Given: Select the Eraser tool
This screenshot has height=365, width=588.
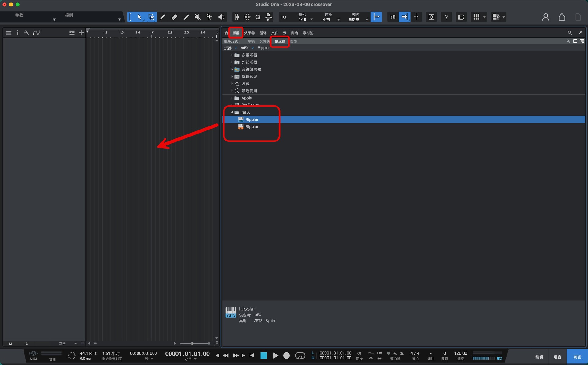Looking at the screenshot, I should click(174, 17).
